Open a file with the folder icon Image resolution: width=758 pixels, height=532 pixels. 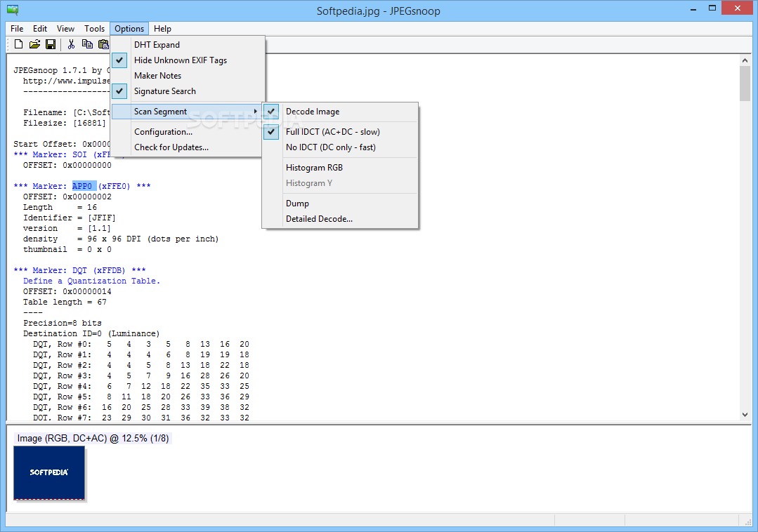click(x=34, y=44)
